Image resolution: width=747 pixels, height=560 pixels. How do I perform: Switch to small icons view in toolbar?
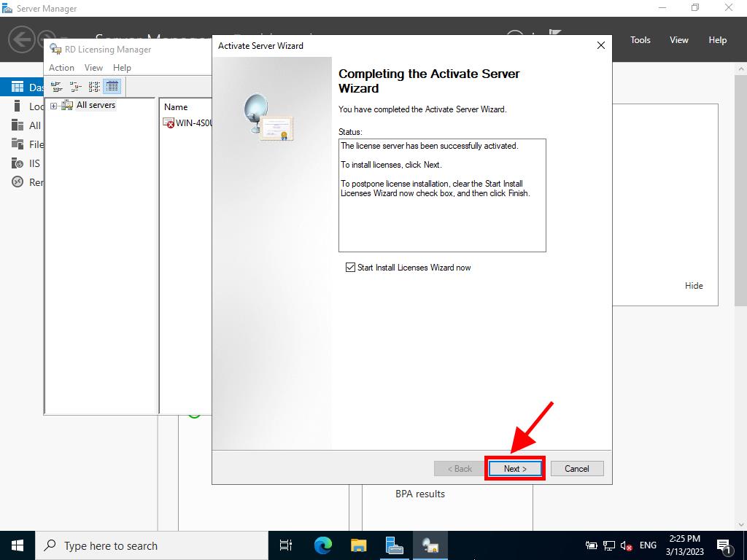(x=75, y=87)
